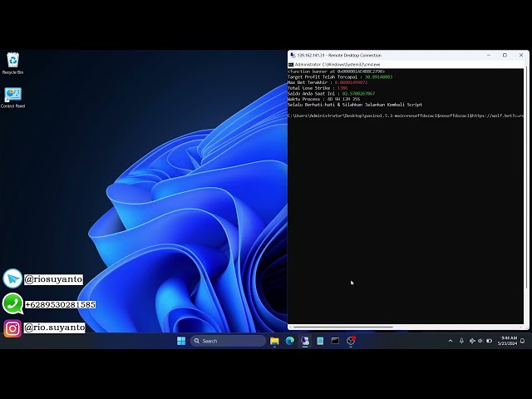Click the microphone icon in system tray
Screen dimensions: 532x399
(x=462, y=341)
